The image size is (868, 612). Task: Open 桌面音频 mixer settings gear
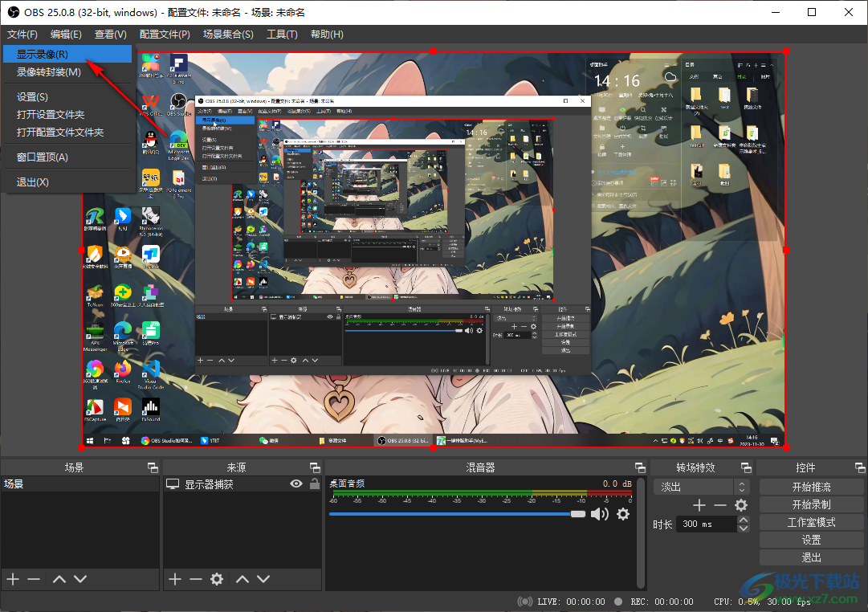[x=623, y=514]
